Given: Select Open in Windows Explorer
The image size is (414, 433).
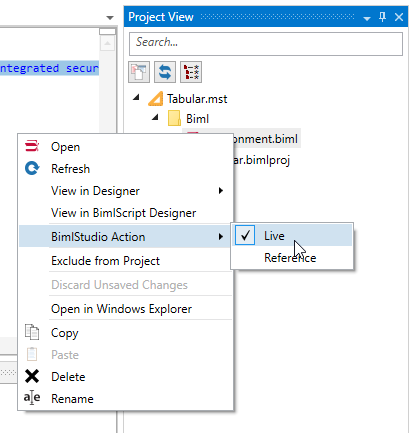Looking at the screenshot, I should point(126,309).
